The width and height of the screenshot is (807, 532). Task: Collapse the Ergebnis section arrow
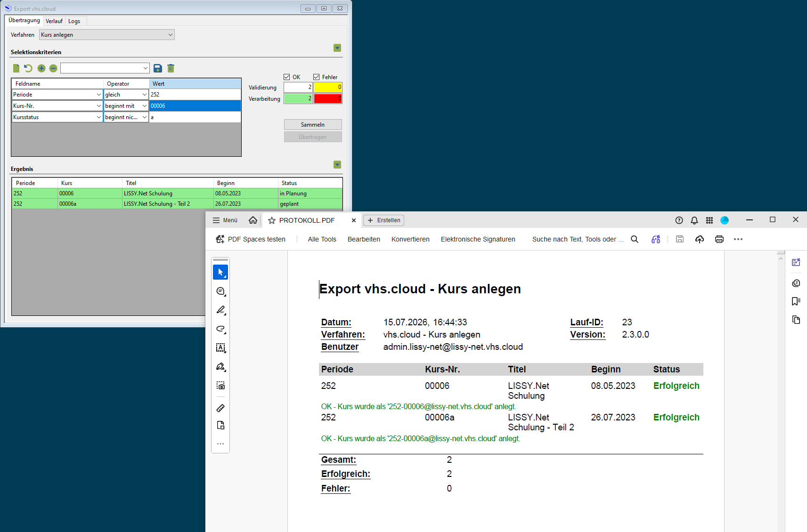click(337, 165)
